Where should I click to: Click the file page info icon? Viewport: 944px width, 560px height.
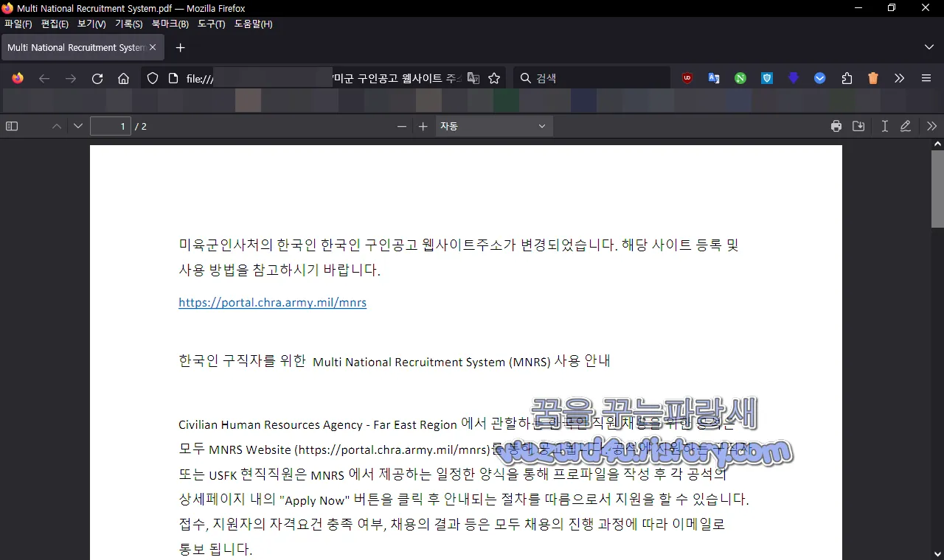(x=173, y=78)
